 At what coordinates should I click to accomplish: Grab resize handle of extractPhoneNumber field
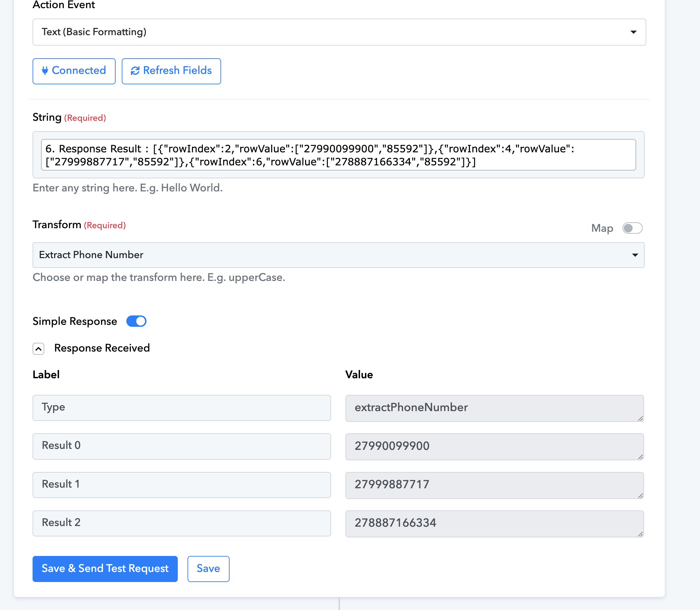[x=640, y=418]
